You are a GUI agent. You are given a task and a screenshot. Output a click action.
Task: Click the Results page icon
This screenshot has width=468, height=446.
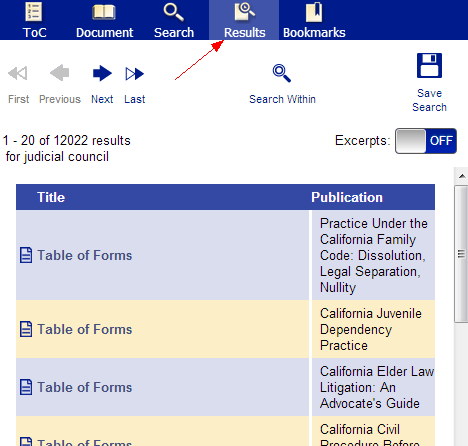(245, 12)
